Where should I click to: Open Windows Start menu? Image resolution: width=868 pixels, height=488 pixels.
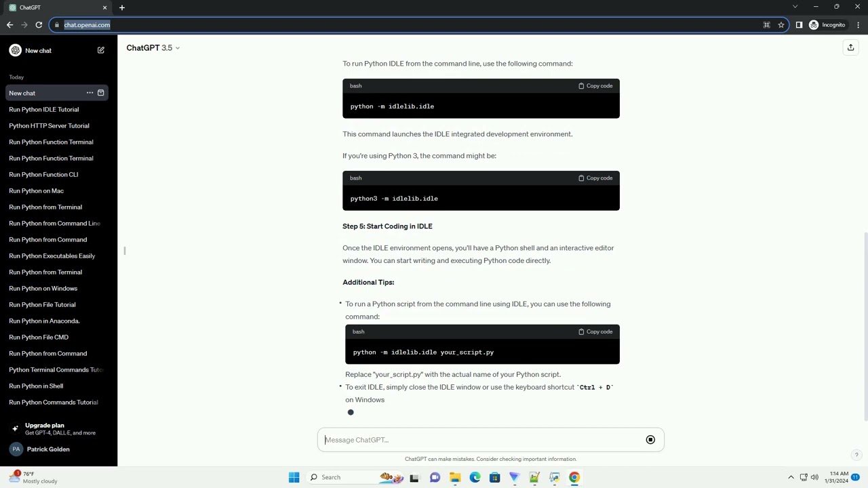pos(294,477)
